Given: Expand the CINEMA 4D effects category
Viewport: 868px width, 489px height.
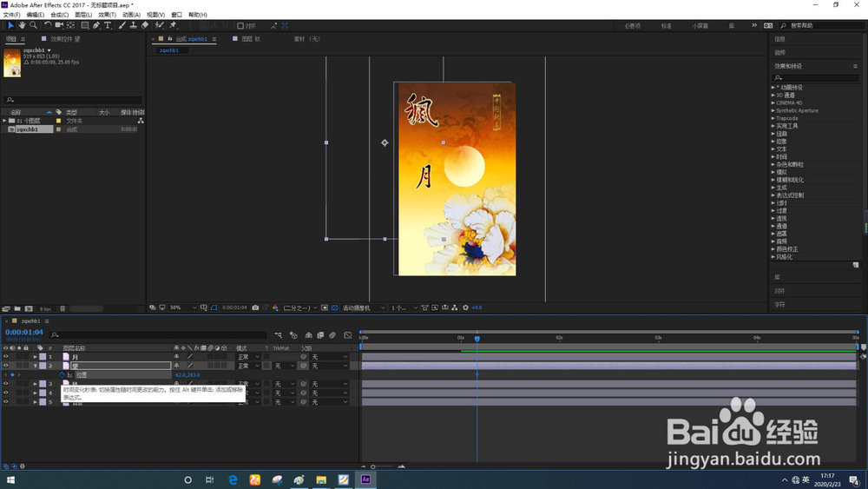Looking at the screenshot, I should click(x=773, y=102).
